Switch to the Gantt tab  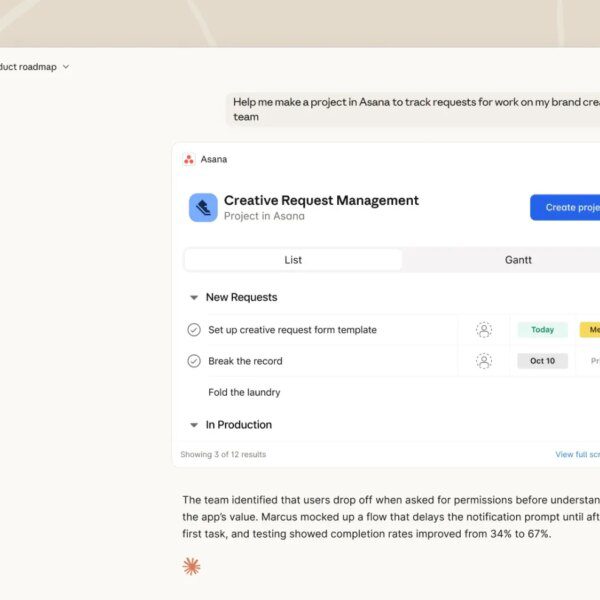(x=518, y=260)
